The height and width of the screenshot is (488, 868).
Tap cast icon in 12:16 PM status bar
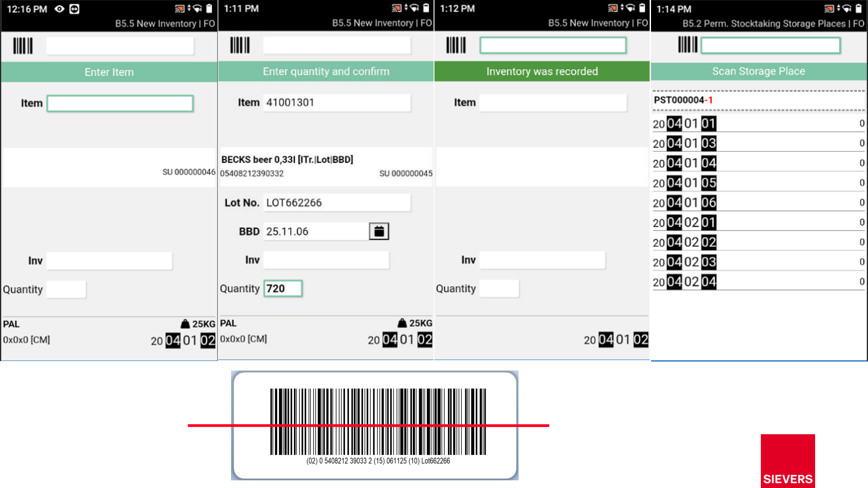tap(179, 9)
